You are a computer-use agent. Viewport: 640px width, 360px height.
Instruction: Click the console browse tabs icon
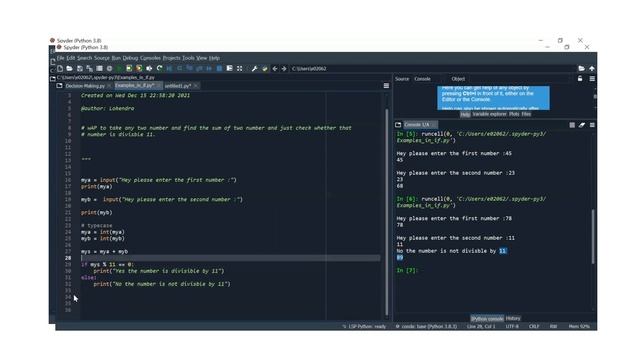398,124
